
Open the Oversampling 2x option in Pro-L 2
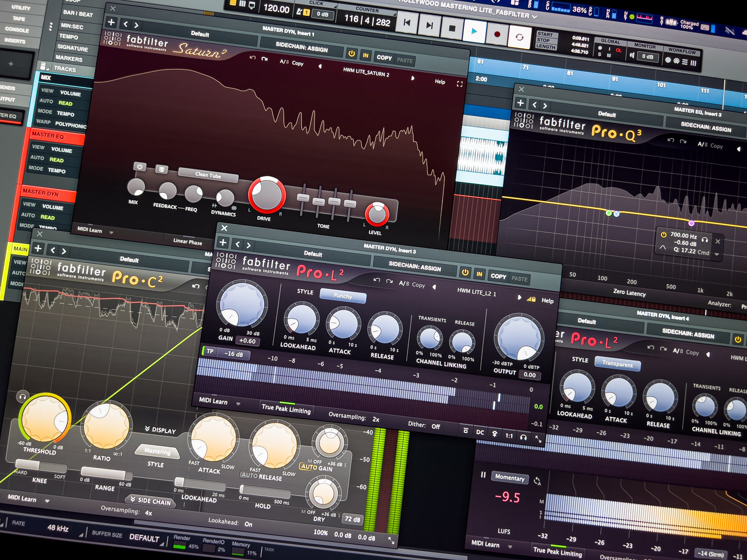click(x=354, y=417)
